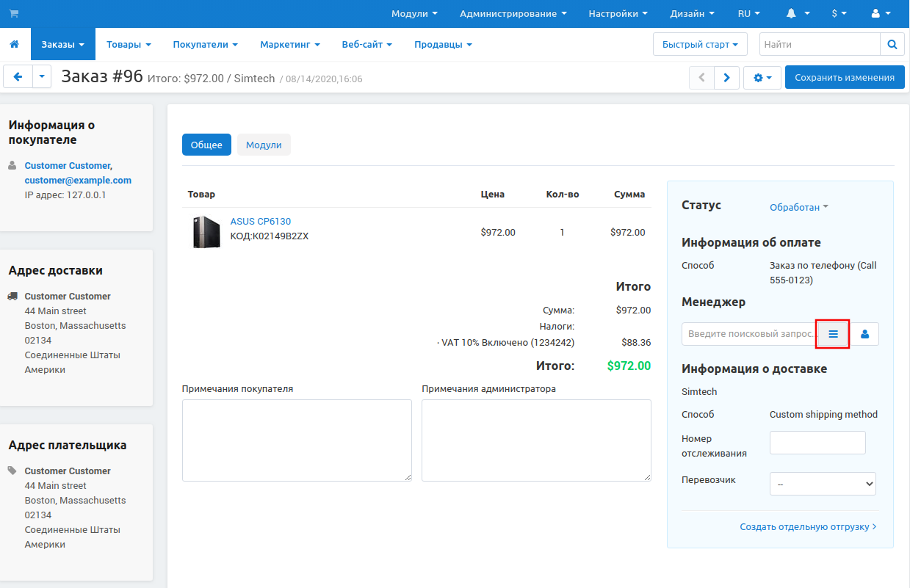Go to next order arrow
This screenshot has width=910, height=588.
726,77
